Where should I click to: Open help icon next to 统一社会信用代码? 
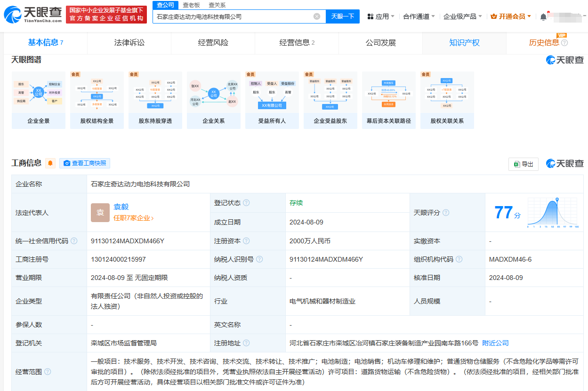click(x=74, y=241)
